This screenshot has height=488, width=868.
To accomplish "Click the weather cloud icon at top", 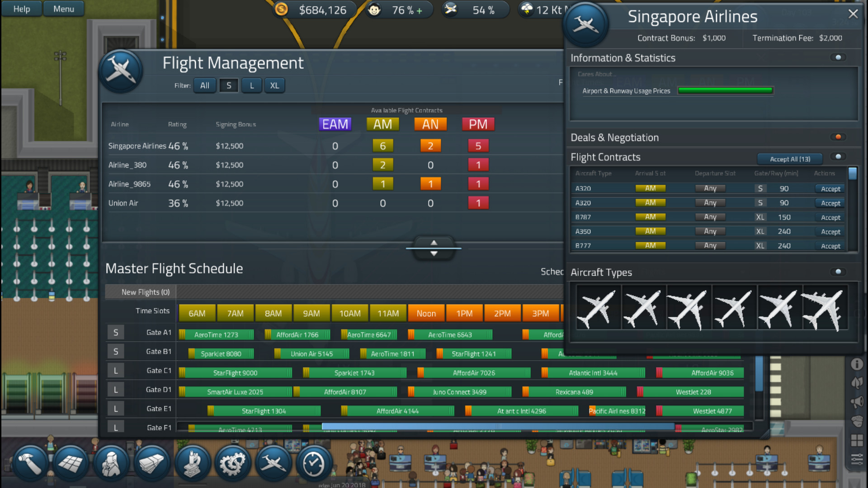I will pos(527,9).
